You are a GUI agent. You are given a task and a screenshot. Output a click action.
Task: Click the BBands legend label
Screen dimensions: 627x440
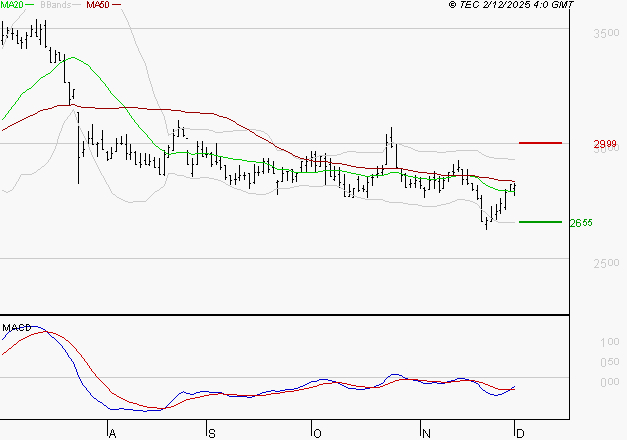coord(56,5)
